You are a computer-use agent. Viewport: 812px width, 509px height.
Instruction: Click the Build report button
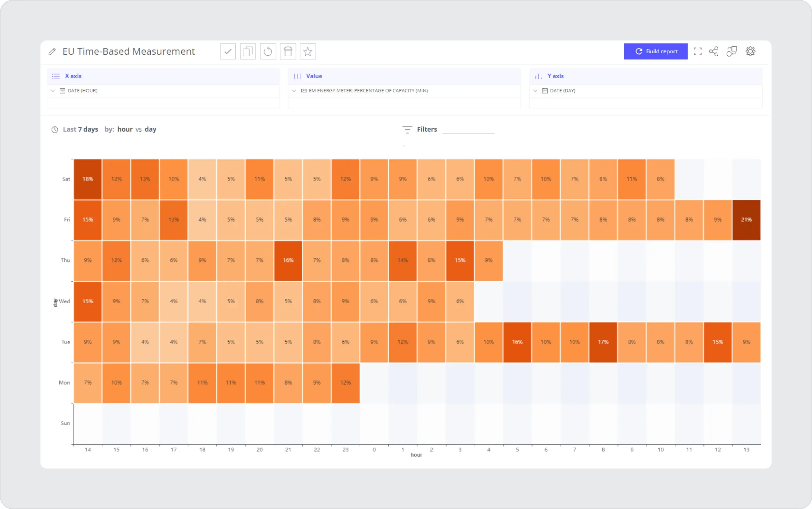point(656,51)
